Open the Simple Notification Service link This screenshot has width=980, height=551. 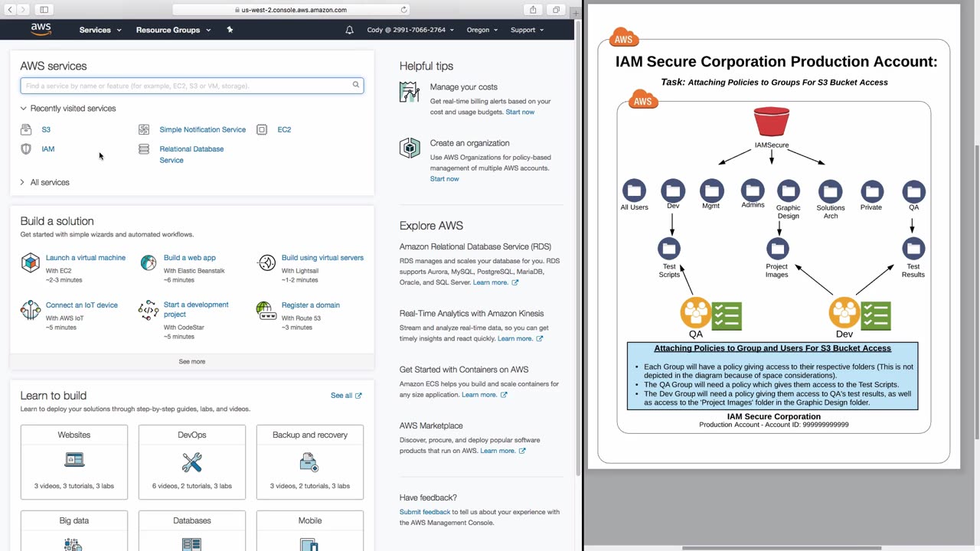tap(203, 130)
